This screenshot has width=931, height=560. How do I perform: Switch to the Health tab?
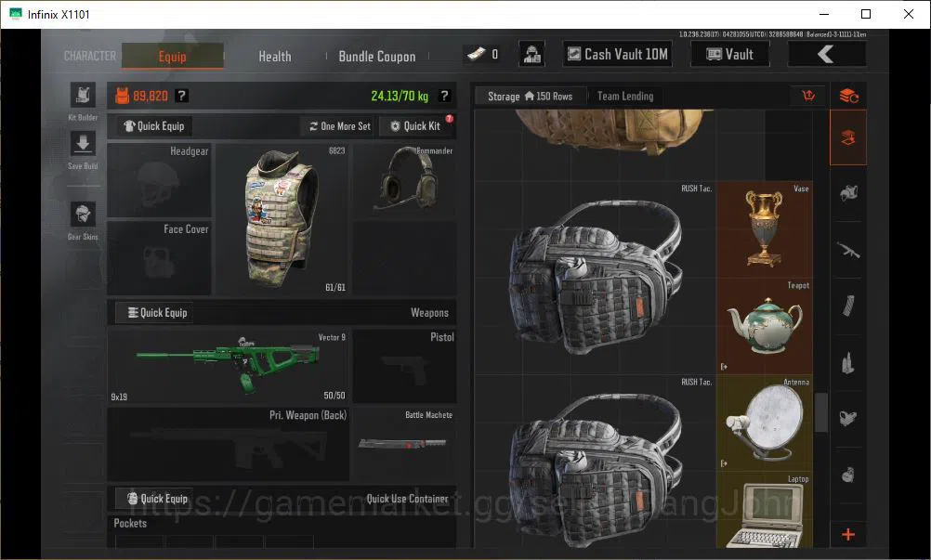tap(275, 57)
